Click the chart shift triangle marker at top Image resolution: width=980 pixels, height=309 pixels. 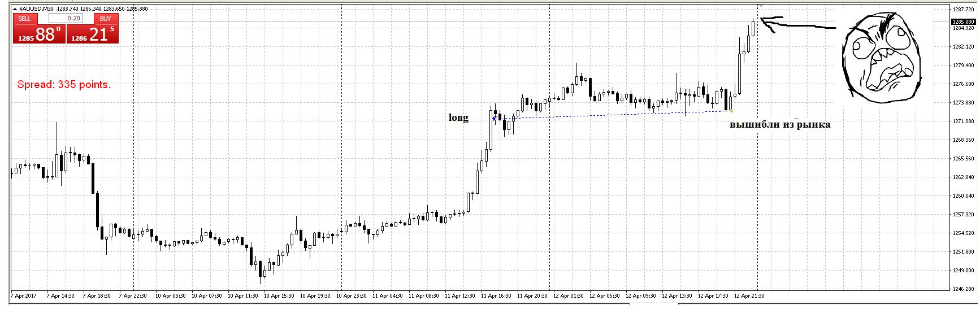(x=761, y=6)
